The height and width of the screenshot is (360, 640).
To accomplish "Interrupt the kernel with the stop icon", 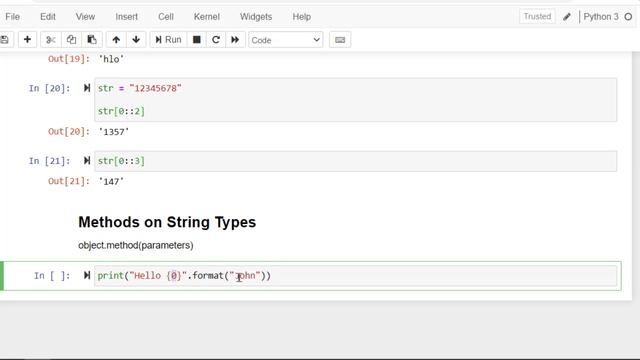I will [x=197, y=40].
